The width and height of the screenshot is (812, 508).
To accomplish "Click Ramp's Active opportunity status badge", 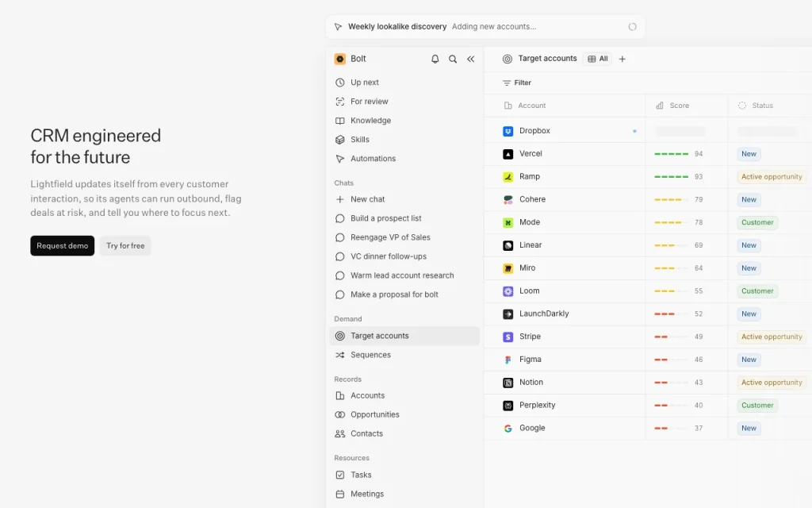I will (771, 177).
